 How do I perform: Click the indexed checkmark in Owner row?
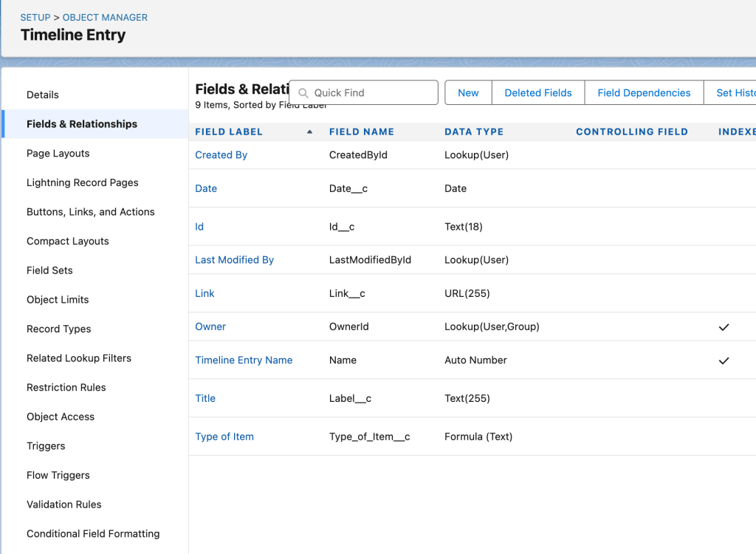pos(724,326)
